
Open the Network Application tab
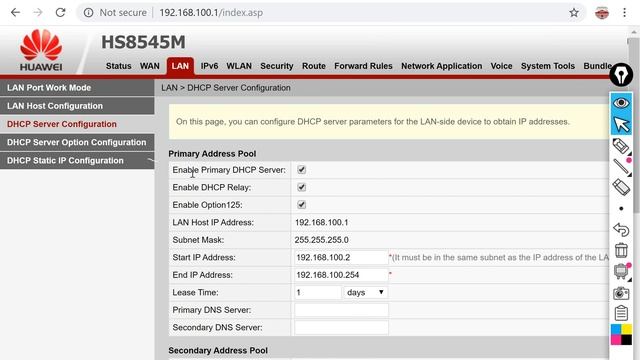click(x=442, y=66)
